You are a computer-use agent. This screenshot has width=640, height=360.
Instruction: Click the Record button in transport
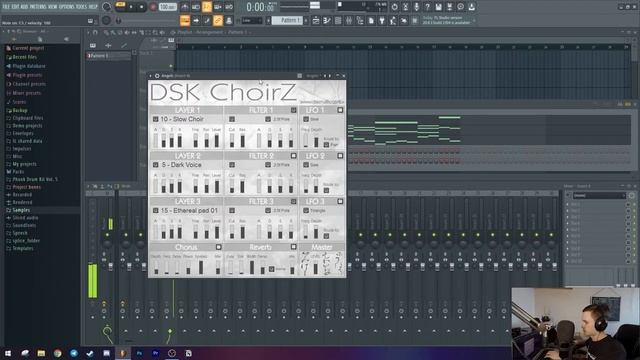pyautogui.click(x=153, y=7)
